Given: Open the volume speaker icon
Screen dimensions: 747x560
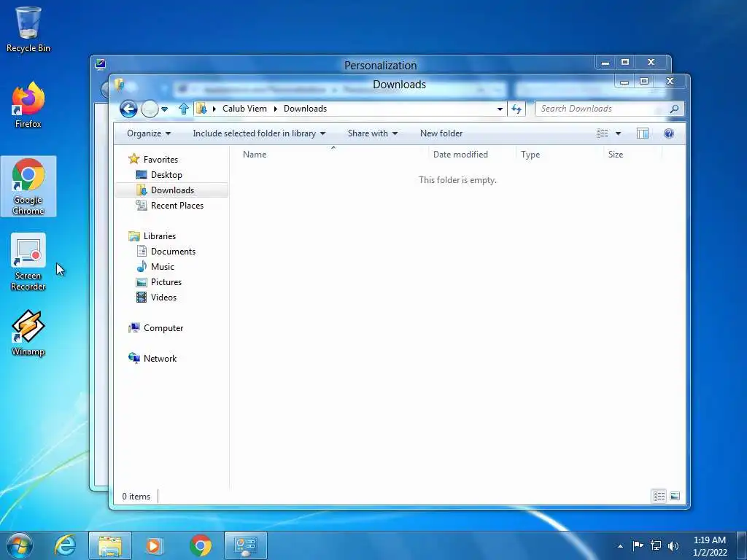Looking at the screenshot, I should [673, 545].
